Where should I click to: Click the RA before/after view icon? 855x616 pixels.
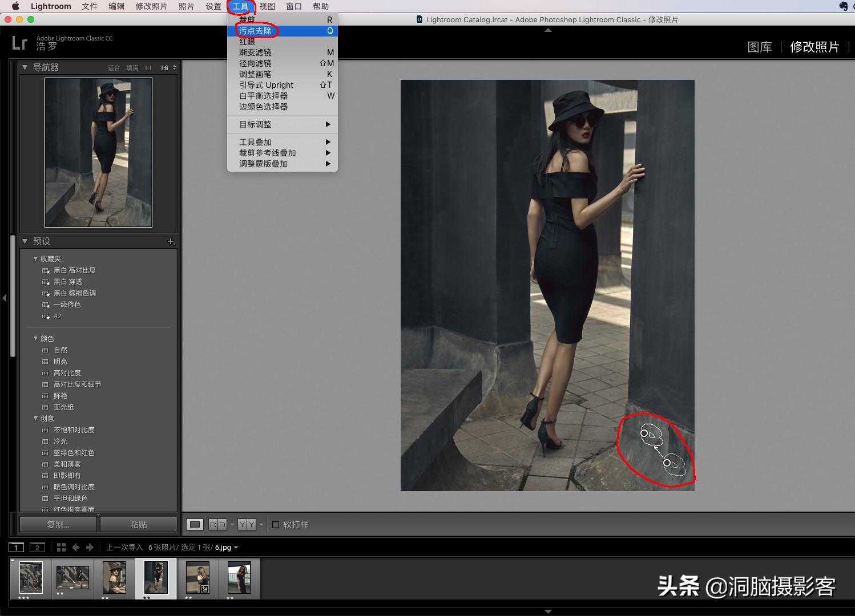[x=217, y=524]
